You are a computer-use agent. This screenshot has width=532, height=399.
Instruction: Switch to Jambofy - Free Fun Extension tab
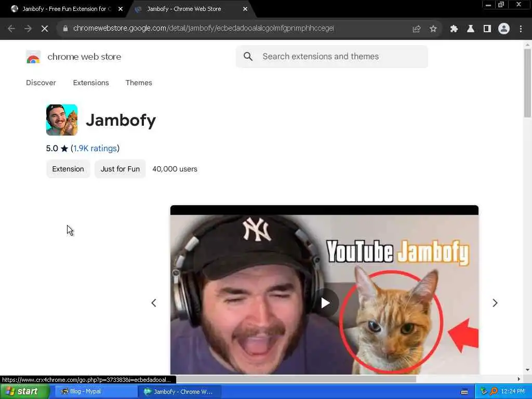coord(64,9)
